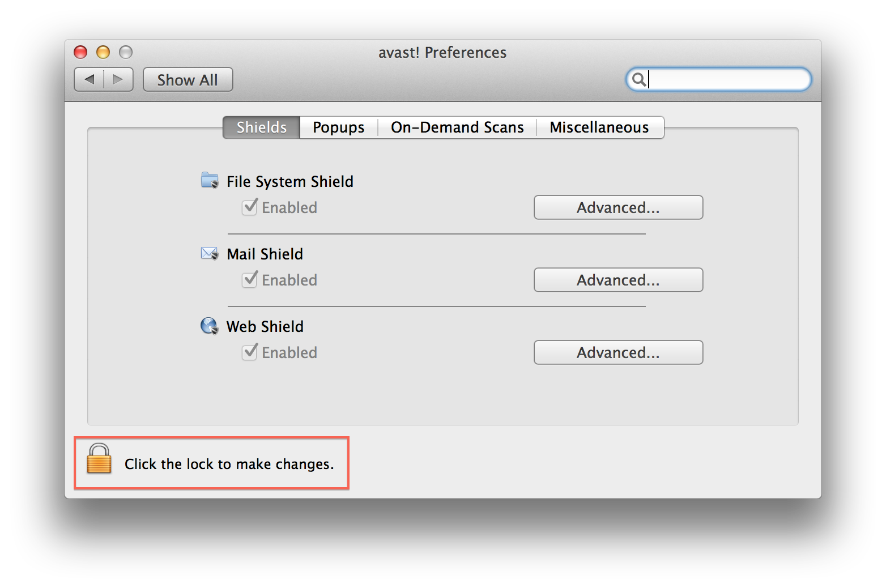This screenshot has width=886, height=588.
Task: Select the Shields tab
Action: point(261,127)
